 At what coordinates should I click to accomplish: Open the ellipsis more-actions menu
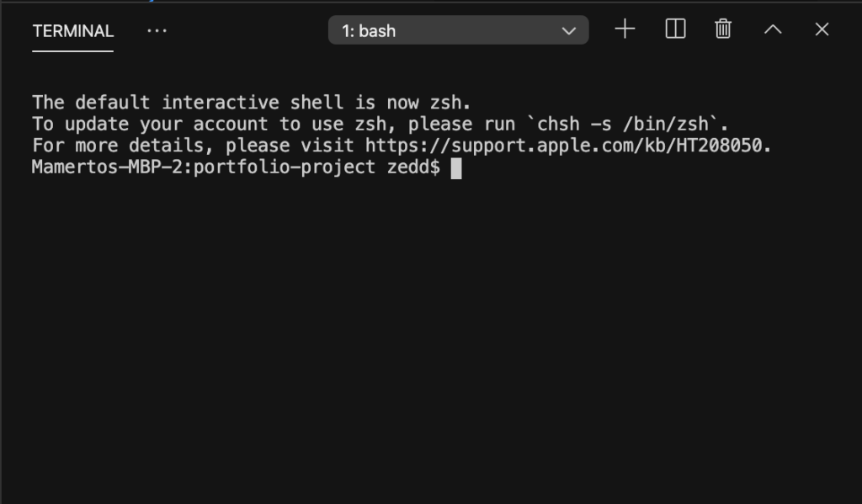click(x=157, y=31)
